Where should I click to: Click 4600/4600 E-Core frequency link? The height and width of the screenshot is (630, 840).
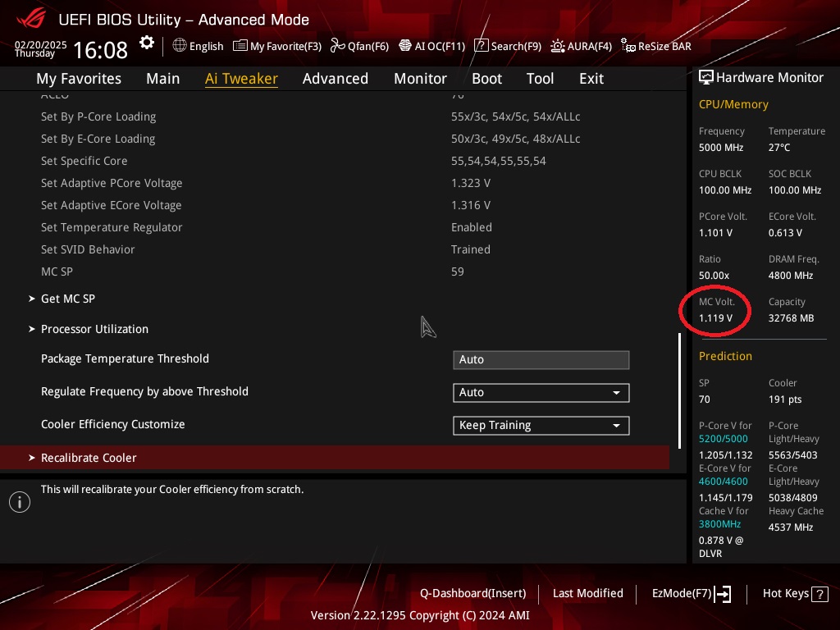pyautogui.click(x=724, y=482)
